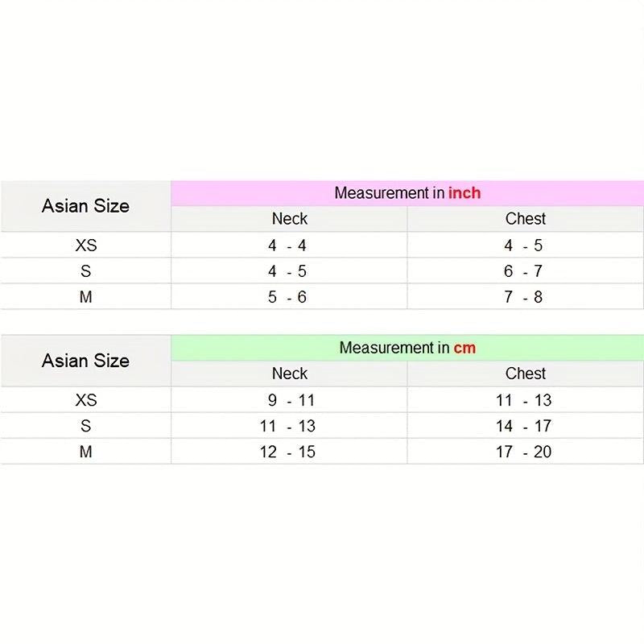This screenshot has height=644, width=644.
Task: Click the Neck column header in inch table
Action: pos(289,219)
